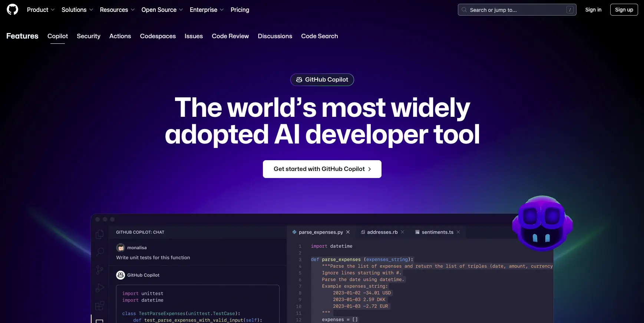Click the Sign up button
Screen dimensions: 644x323
click(624, 10)
